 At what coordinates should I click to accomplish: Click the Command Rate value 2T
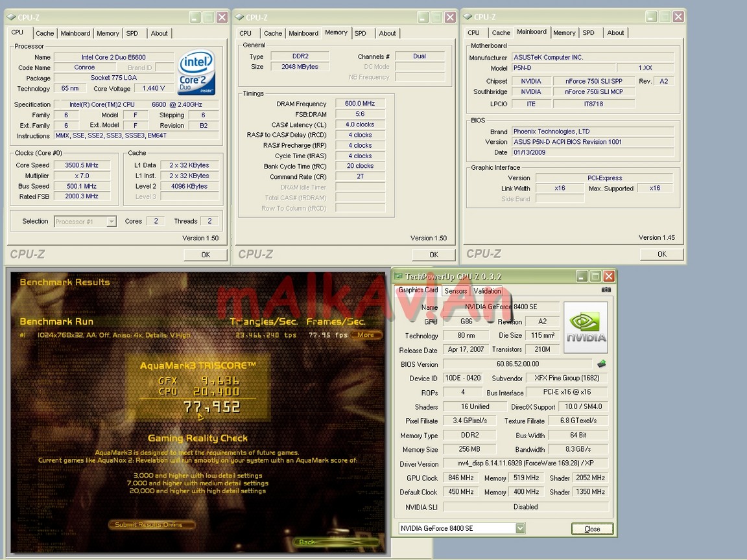tap(360, 176)
